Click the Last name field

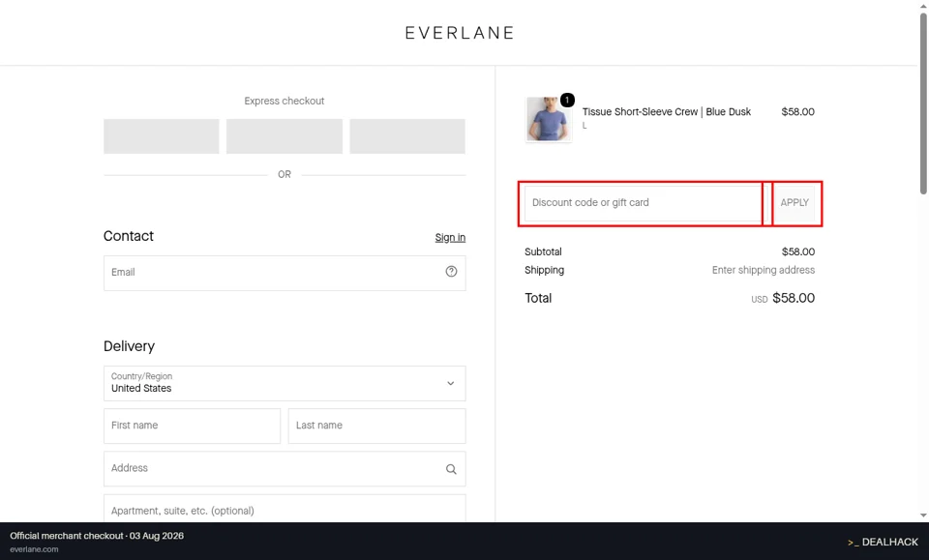376,426
